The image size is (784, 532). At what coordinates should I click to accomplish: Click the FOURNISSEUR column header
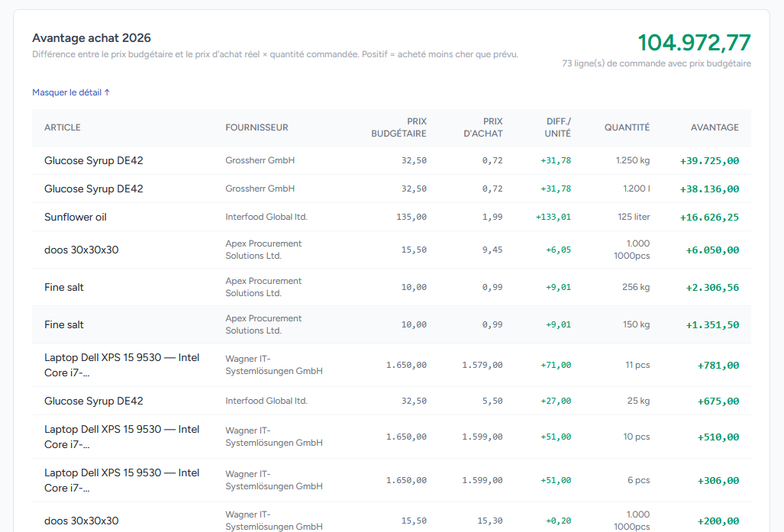click(x=256, y=127)
